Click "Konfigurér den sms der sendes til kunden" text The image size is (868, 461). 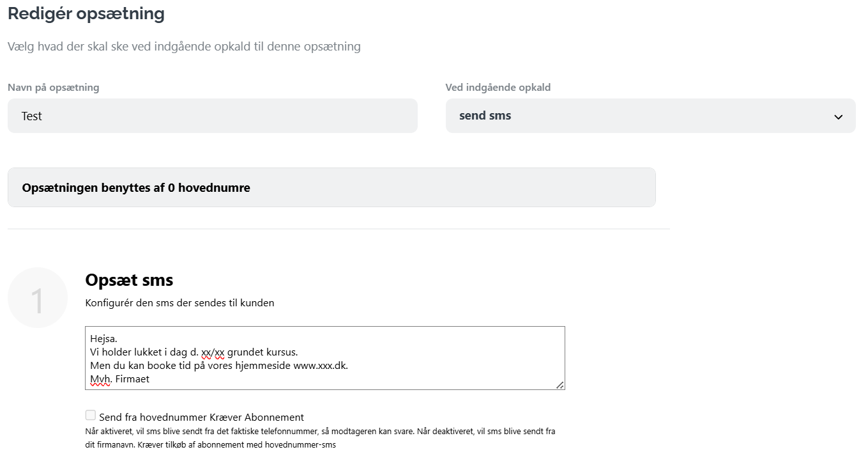coord(179,303)
